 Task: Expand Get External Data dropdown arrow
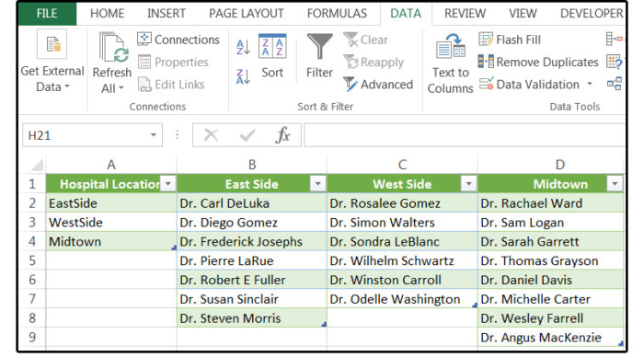[66, 86]
